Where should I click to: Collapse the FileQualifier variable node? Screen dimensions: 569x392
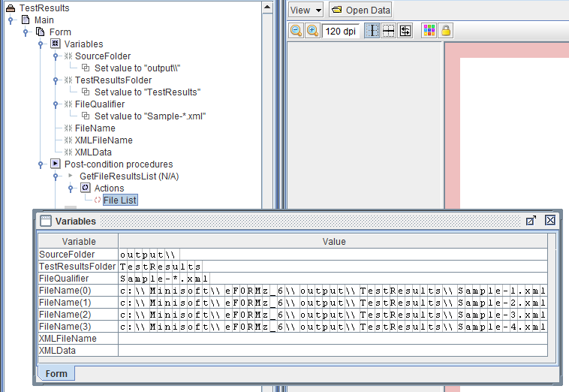[56, 104]
